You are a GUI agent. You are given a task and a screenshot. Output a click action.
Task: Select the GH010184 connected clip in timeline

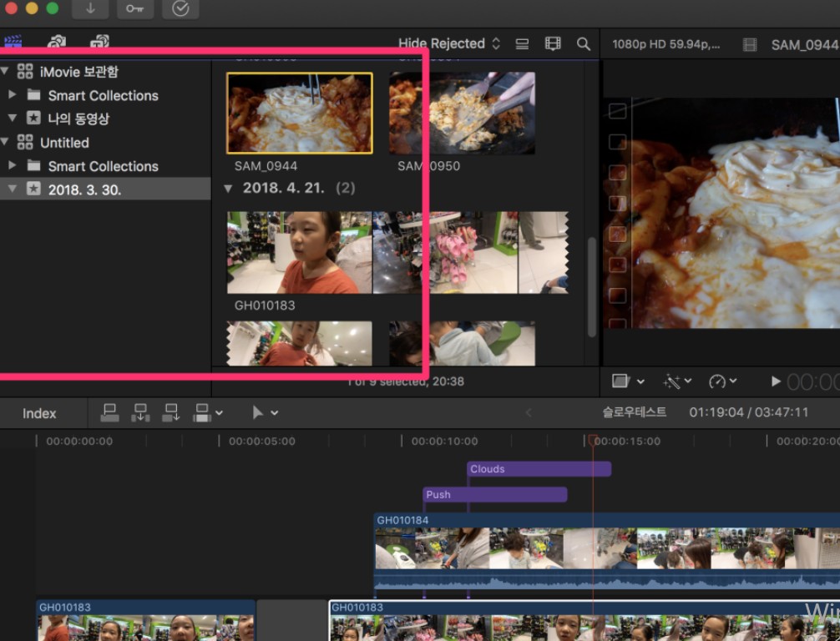coord(606,551)
